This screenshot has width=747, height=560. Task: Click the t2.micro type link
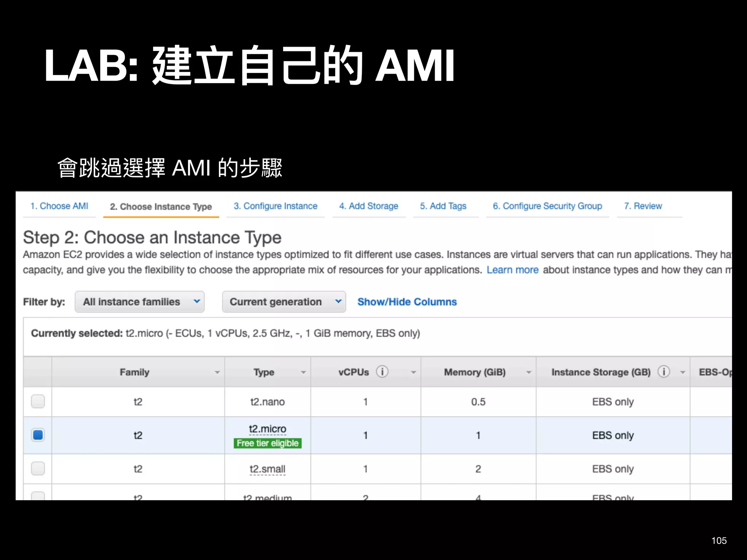coord(267,429)
